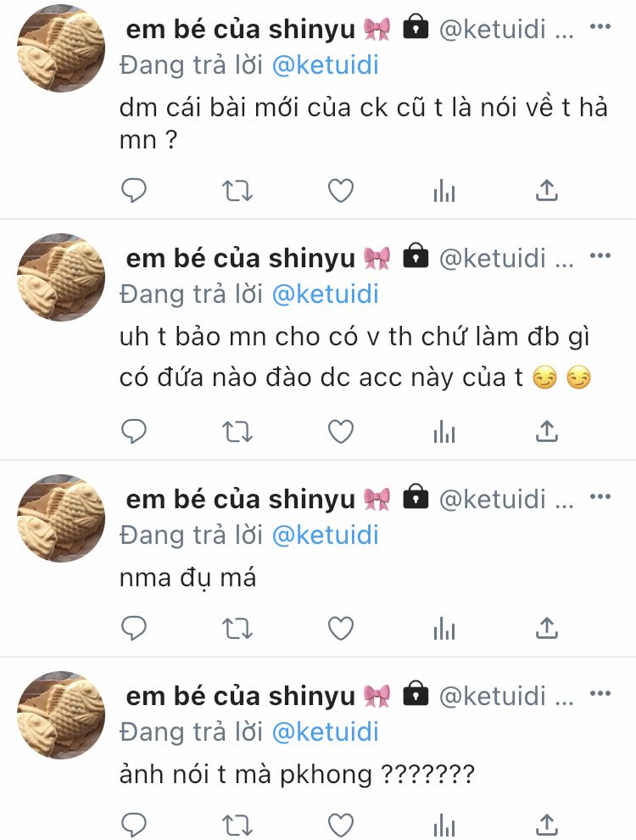Open more options for the first tweet

click(x=600, y=26)
